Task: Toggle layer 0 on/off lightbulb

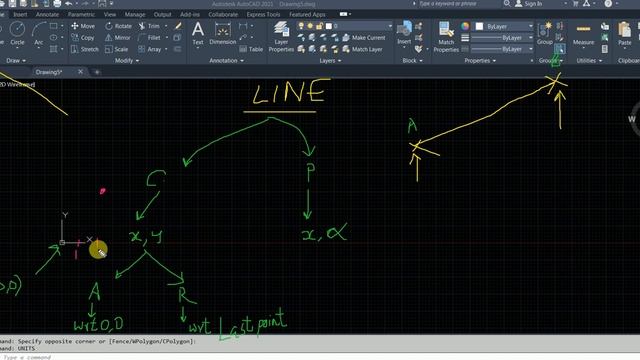Action: (301, 26)
